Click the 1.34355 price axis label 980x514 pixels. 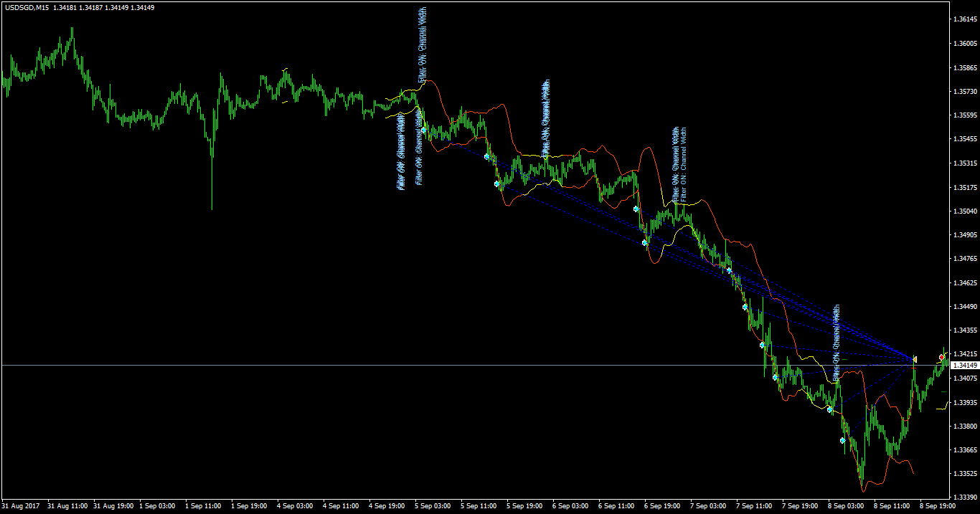[x=964, y=330]
